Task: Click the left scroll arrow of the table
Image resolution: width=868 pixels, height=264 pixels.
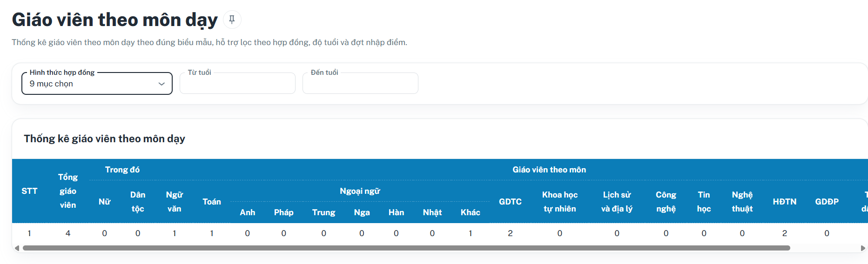Action: tap(17, 248)
